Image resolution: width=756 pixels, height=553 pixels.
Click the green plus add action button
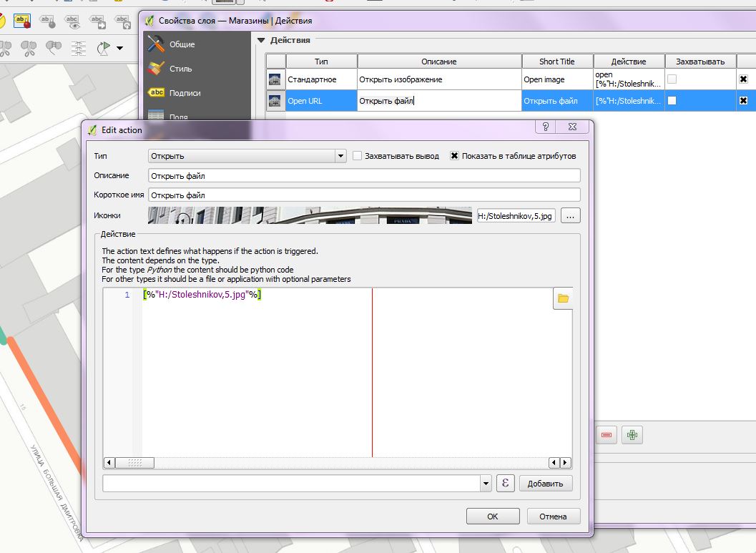coord(632,435)
